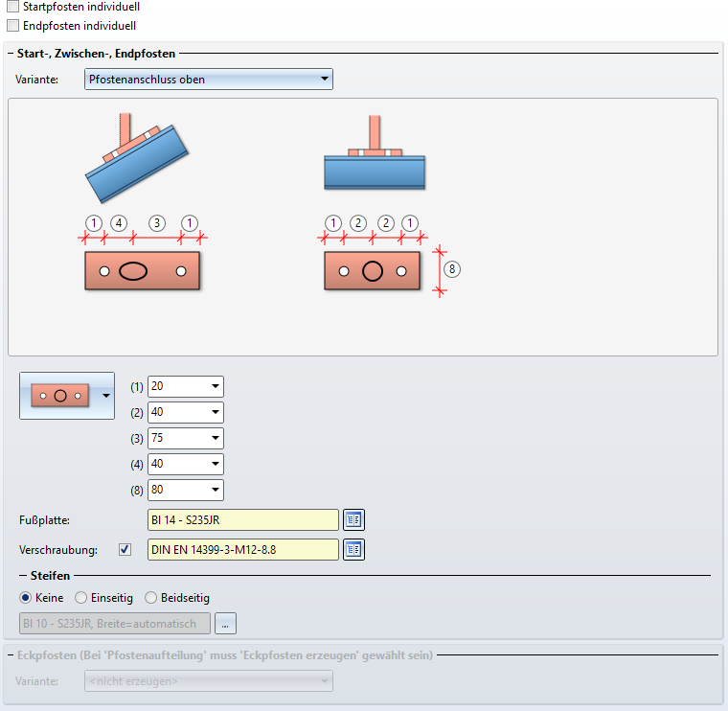Collapse the Start-, Zwischen-, Endpfosten section
Image resolution: width=728 pixels, height=711 pixels.
point(11,54)
